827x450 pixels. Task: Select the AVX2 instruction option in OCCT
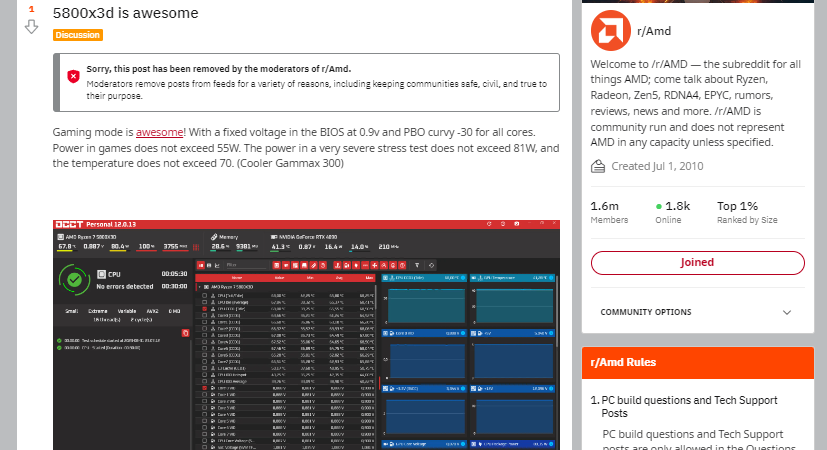pyautogui.click(x=152, y=311)
